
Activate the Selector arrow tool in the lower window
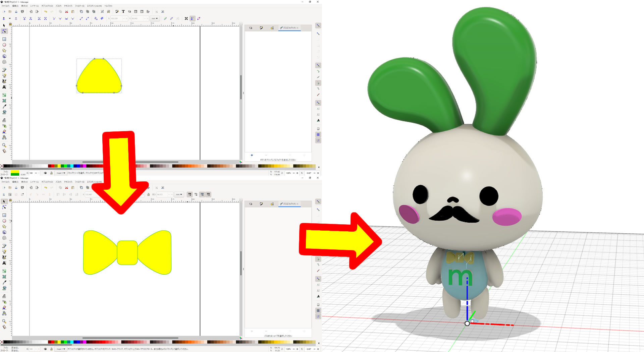click(4, 201)
